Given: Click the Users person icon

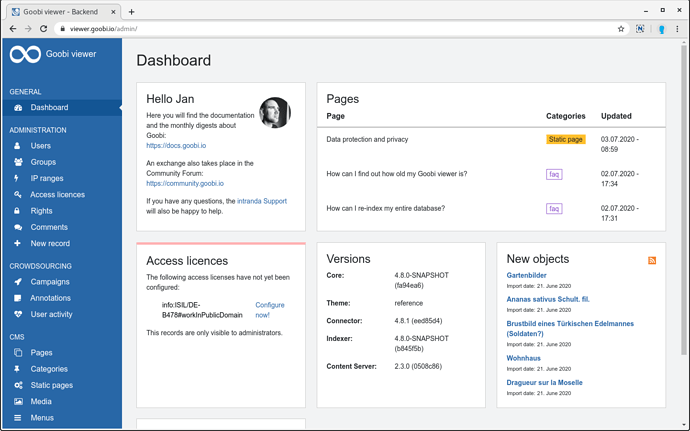Looking at the screenshot, I should pyautogui.click(x=17, y=146).
